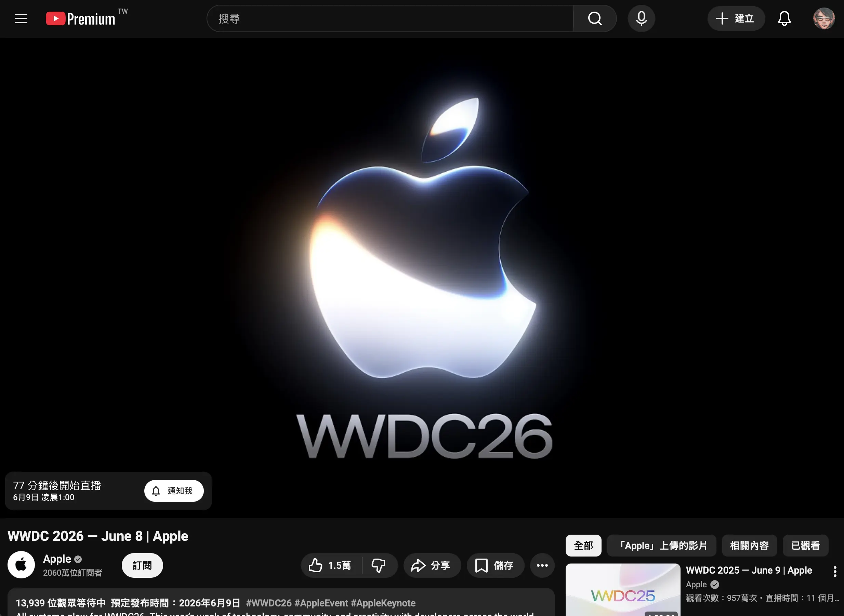Screen dimensions: 844x616
Task: Select the 相關內容 chip
Action: click(x=749, y=546)
